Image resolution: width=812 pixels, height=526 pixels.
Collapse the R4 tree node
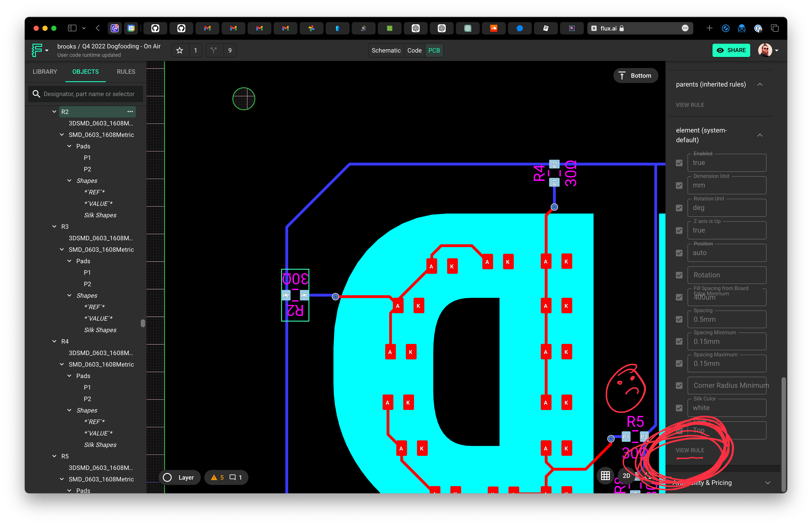tap(54, 341)
